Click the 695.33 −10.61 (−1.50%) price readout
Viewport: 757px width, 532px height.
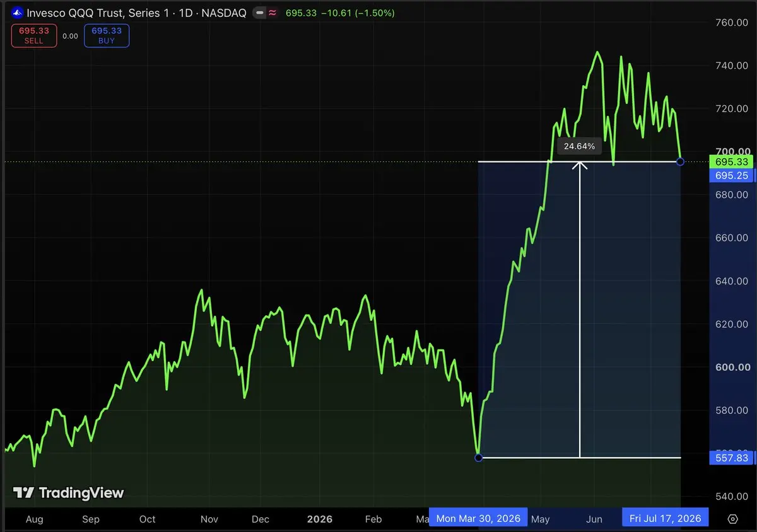(340, 13)
